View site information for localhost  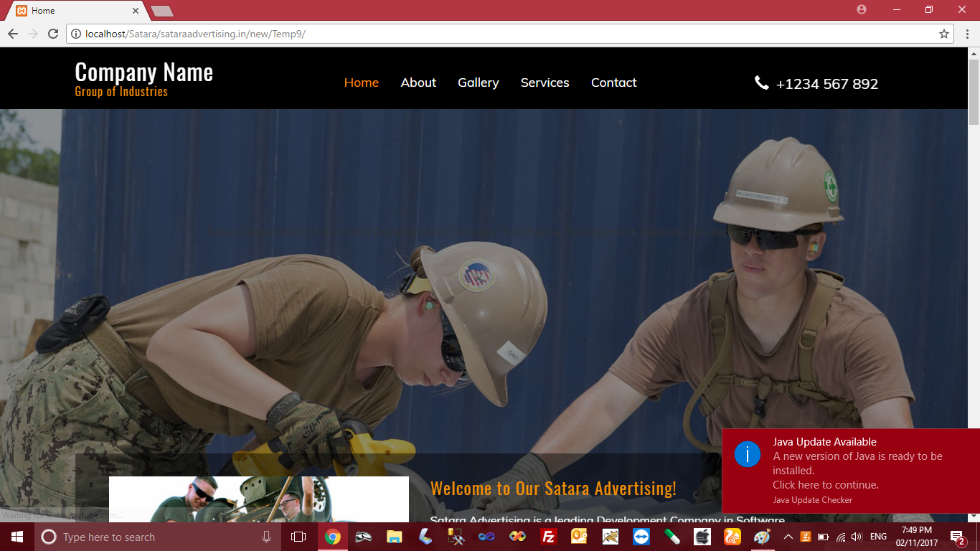click(x=76, y=34)
